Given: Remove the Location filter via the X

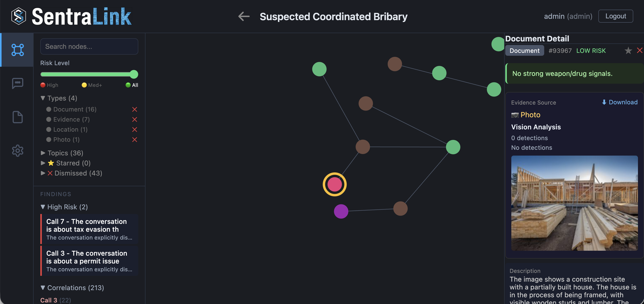Looking at the screenshot, I should [134, 129].
